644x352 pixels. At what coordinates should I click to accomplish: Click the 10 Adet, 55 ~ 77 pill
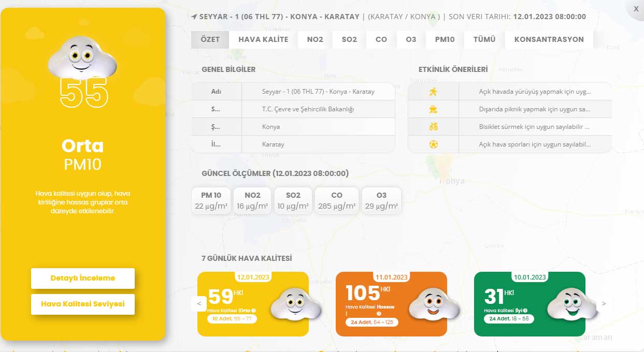[x=233, y=319]
